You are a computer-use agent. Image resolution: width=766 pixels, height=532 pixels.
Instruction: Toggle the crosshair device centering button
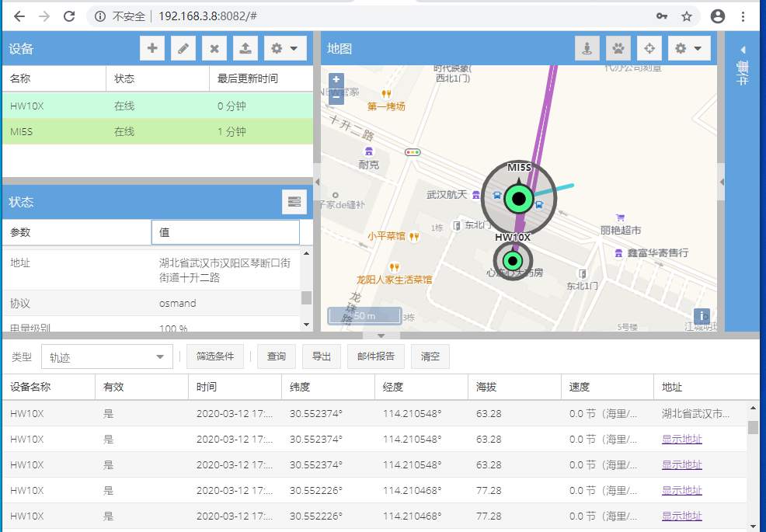[649, 48]
